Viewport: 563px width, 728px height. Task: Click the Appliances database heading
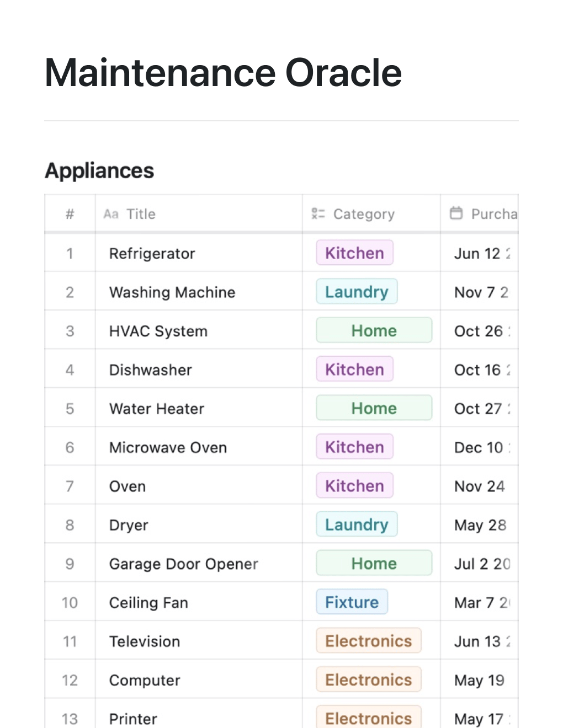pyautogui.click(x=99, y=170)
